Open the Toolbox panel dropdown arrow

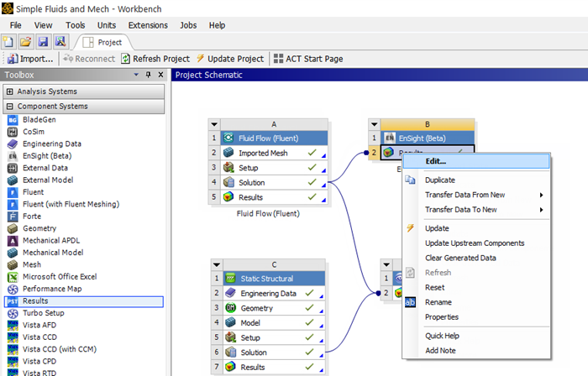point(136,75)
